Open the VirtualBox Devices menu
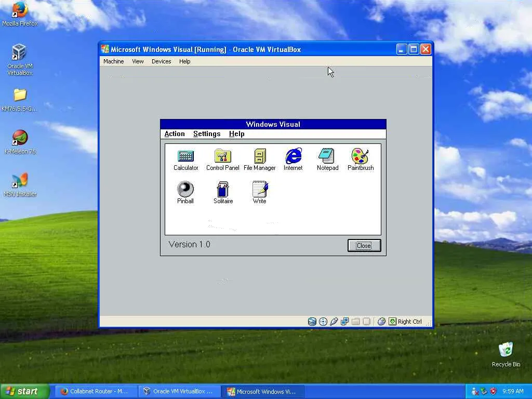The height and width of the screenshot is (399, 532). (x=161, y=61)
